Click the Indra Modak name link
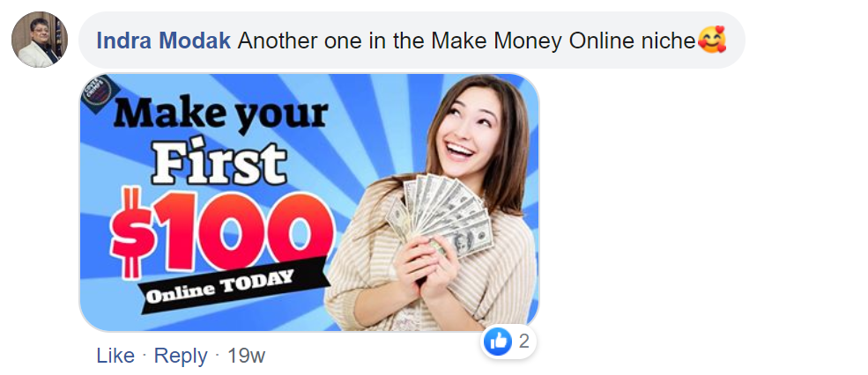 pyautogui.click(x=163, y=40)
